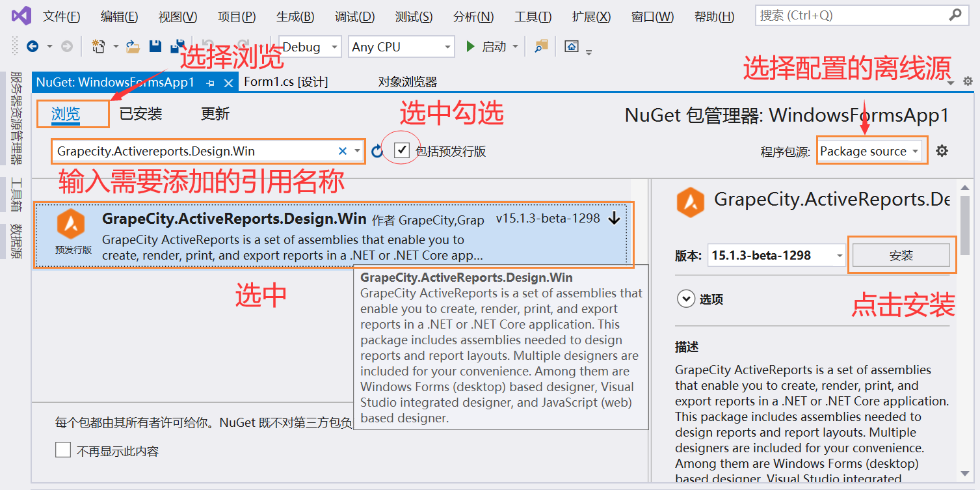Open the search history dropdown arrow
Screen dimensions: 980x490
pyautogui.click(x=357, y=151)
